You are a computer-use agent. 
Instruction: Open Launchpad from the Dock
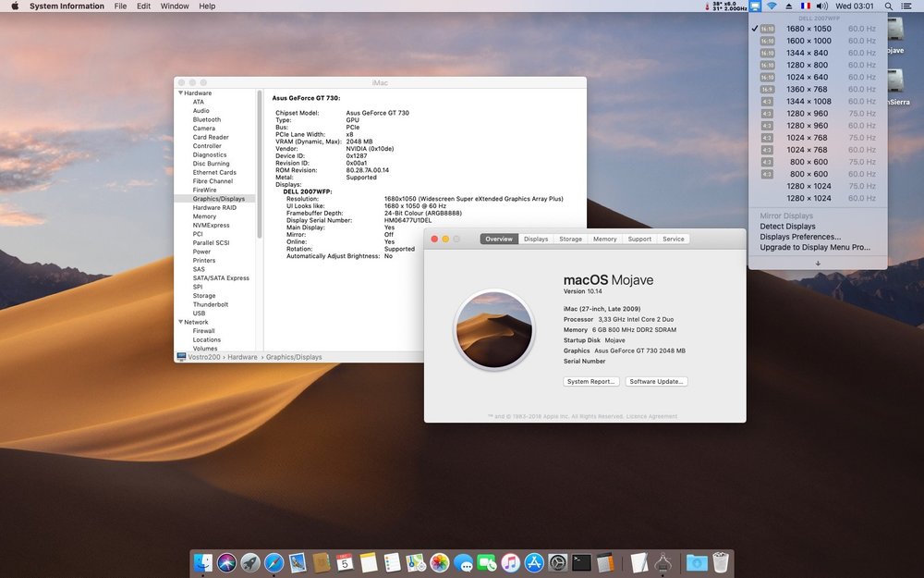tap(250, 562)
